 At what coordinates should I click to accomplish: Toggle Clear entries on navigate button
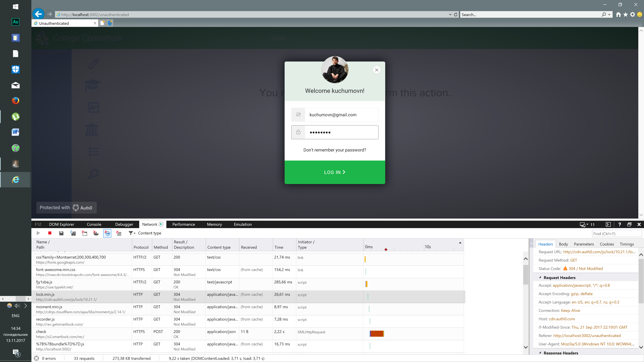(107, 233)
